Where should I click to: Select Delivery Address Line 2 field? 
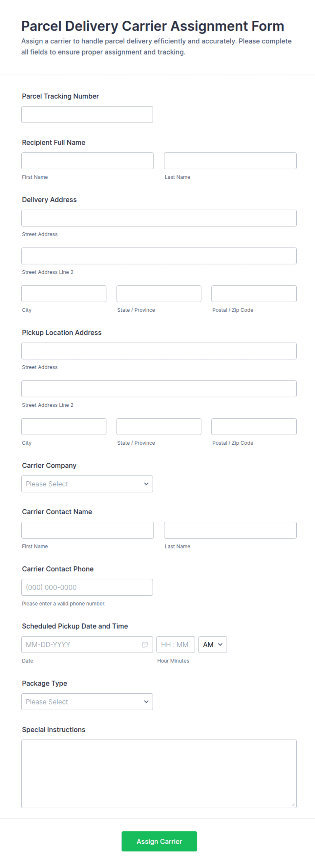[x=159, y=256]
